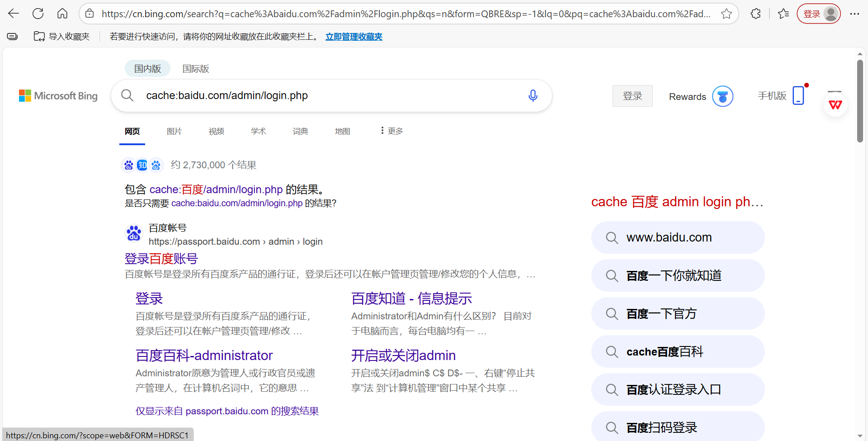Screen dimensions: 868x441
Task: Select the 视频 results tab
Action: pos(216,131)
